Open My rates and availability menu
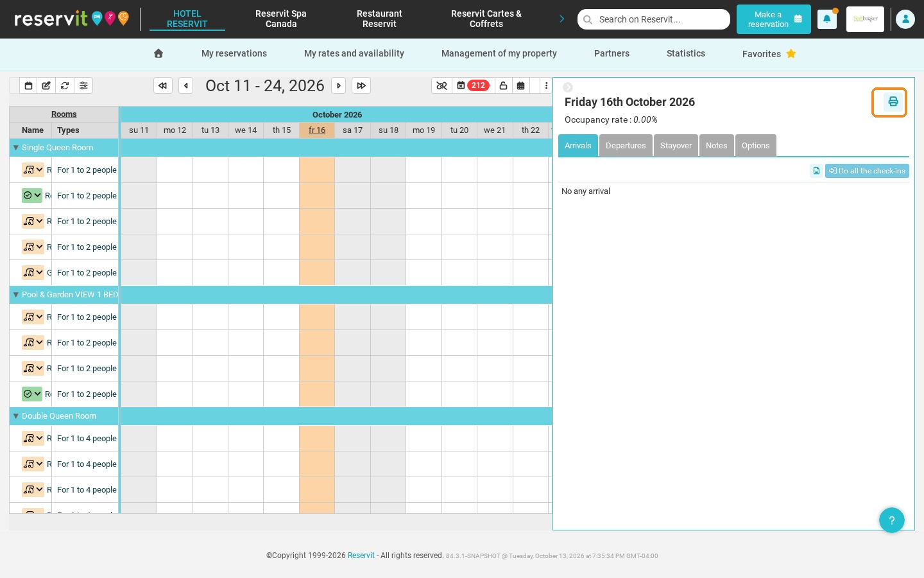 [354, 53]
